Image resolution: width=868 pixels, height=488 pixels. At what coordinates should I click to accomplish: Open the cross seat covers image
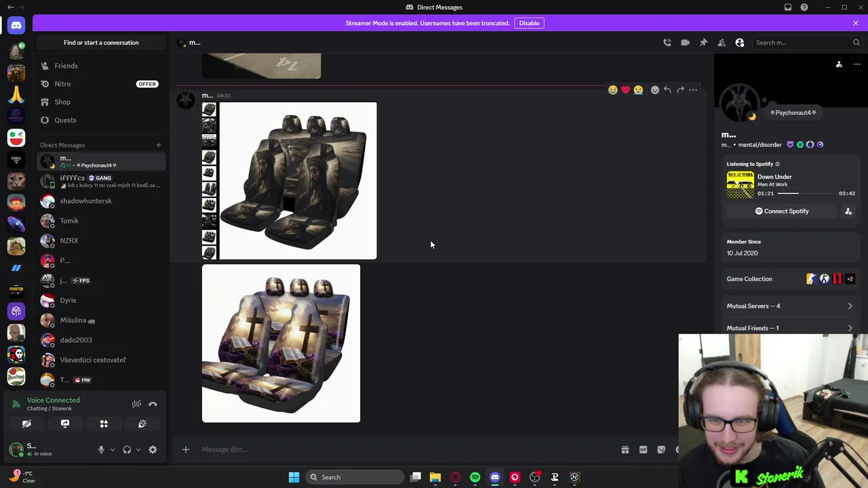281,344
